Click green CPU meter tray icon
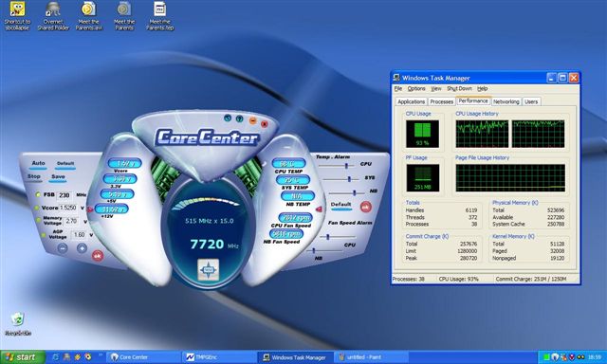This screenshot has width=607, height=364. 546,357
